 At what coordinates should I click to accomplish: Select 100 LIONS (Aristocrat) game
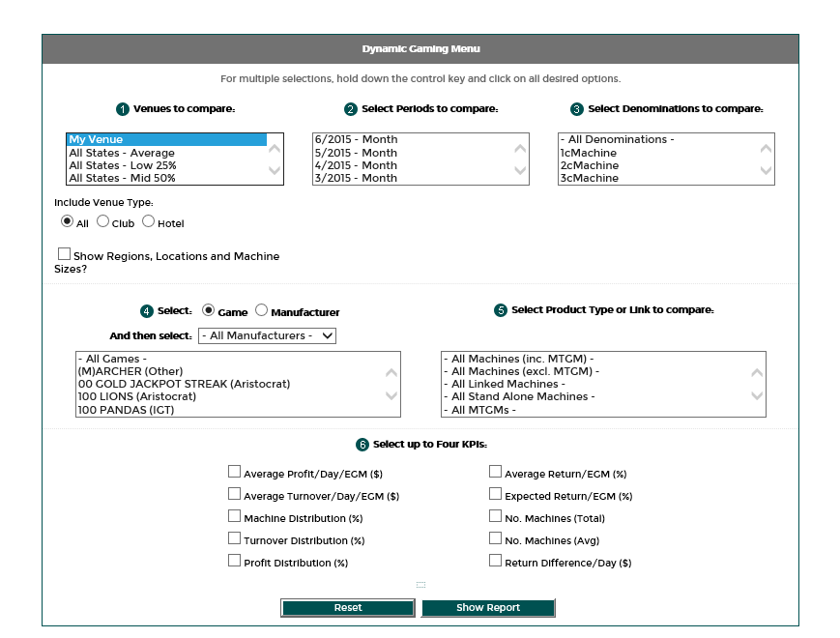[230, 397]
